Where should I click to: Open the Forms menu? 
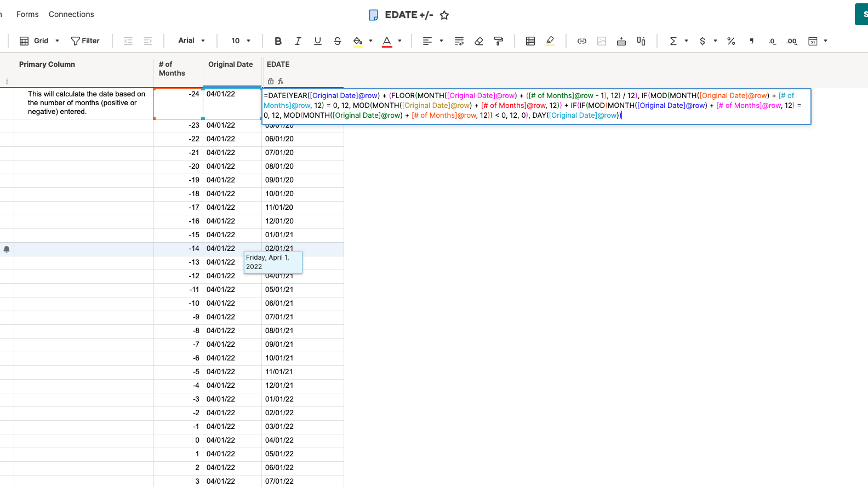click(27, 14)
